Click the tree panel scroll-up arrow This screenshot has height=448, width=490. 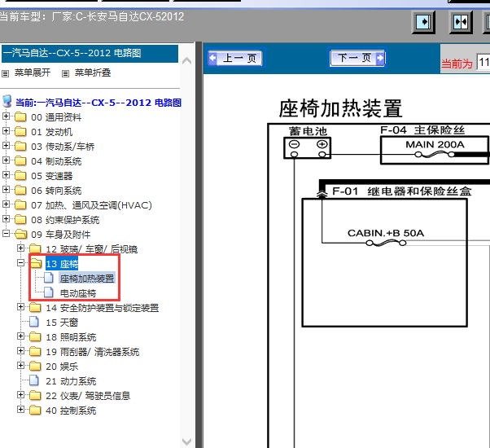point(186,60)
